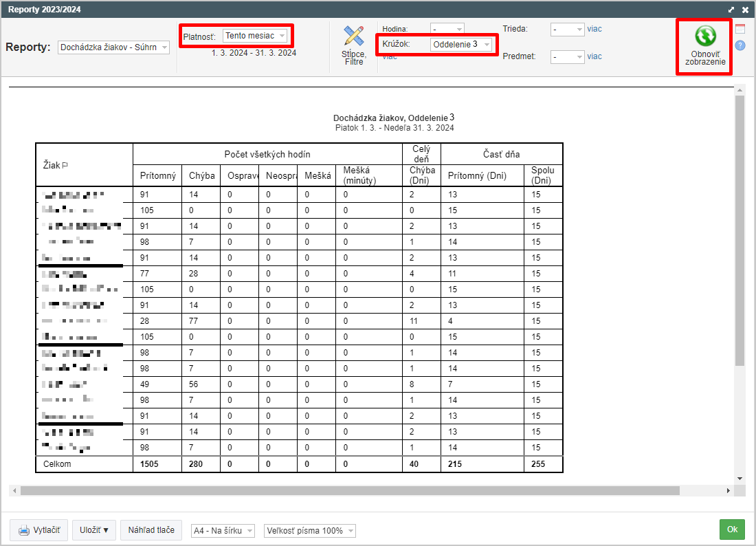Open the small calendar icon

pyautogui.click(x=740, y=29)
